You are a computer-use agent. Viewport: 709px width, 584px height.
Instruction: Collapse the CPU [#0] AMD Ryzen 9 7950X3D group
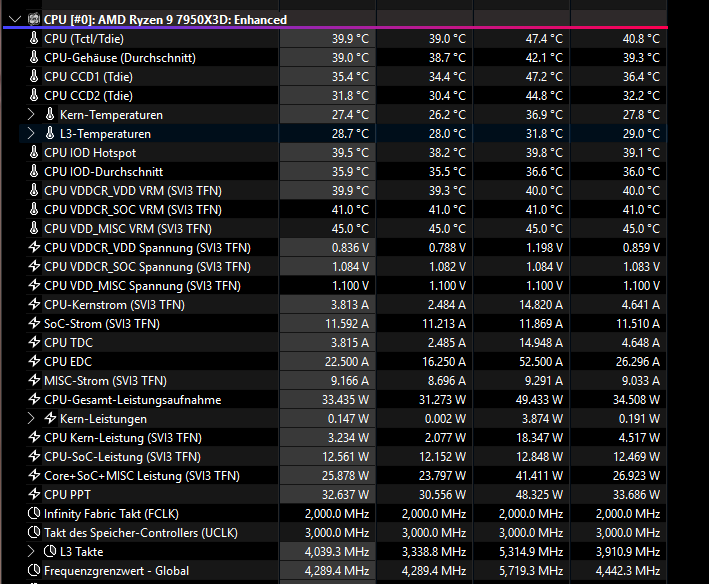[15, 19]
